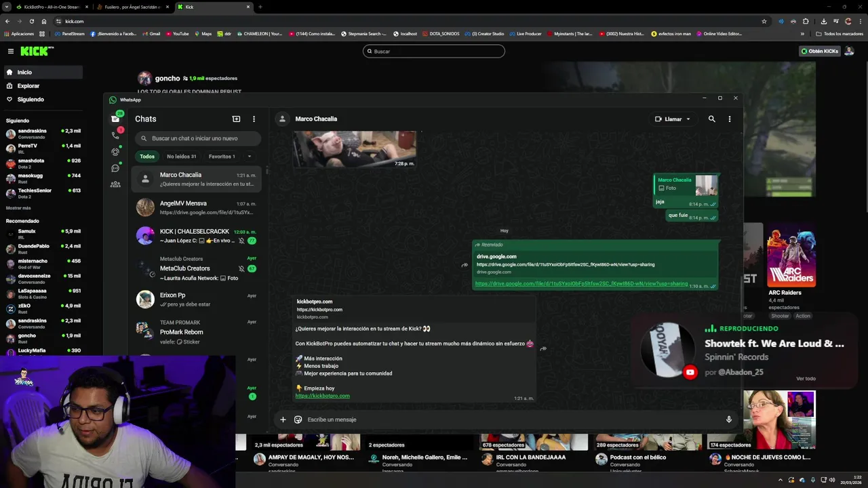Open WhatsApp Calls sidebar icon

coord(115,135)
